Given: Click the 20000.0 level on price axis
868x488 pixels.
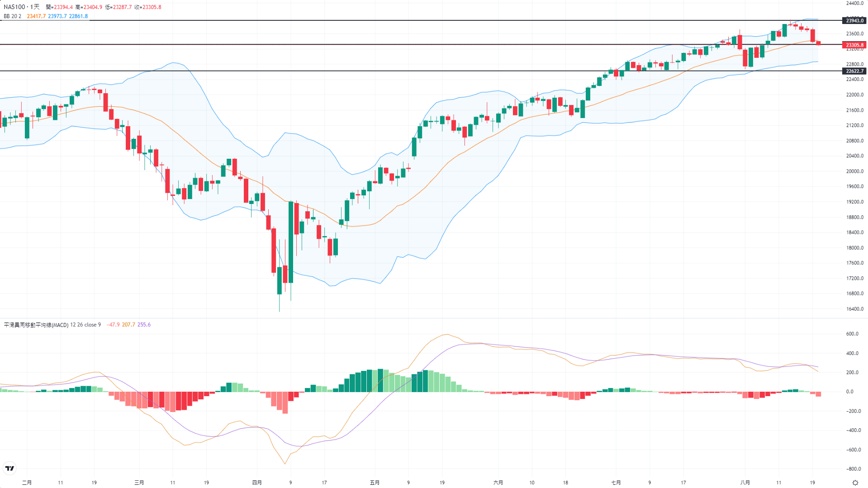Looking at the screenshot, I should 854,171.
